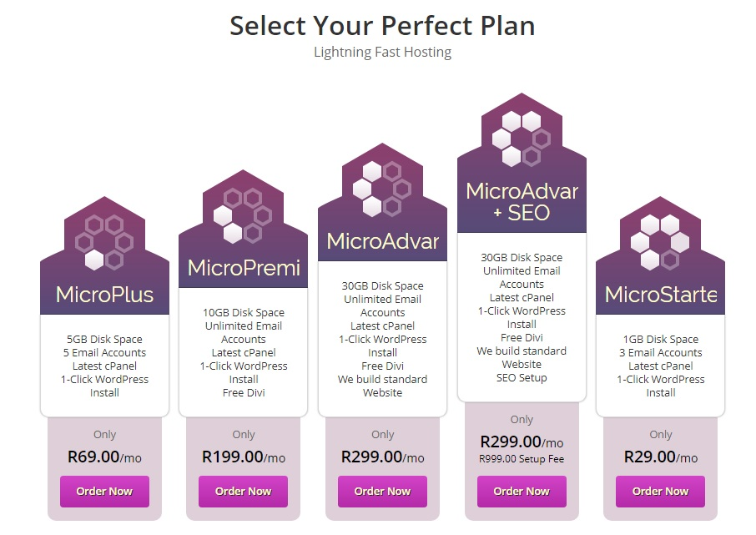Click the R29.00/mo price label
The height and width of the screenshot is (535, 756).
click(661, 457)
